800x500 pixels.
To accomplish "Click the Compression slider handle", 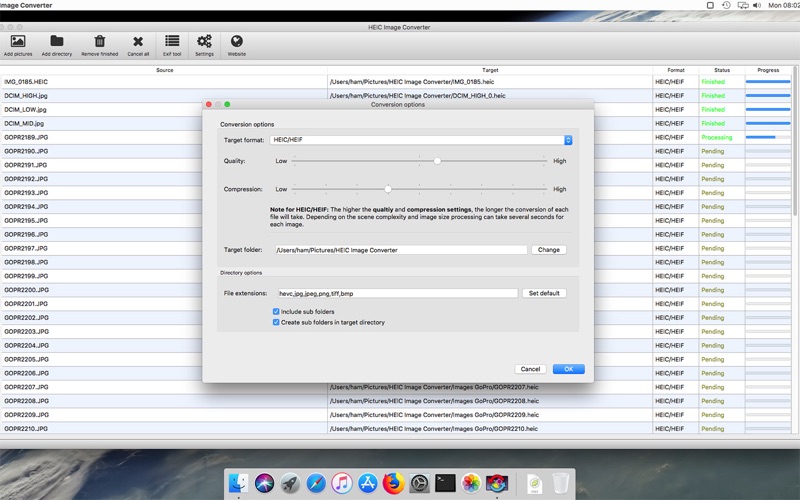I will coord(388,189).
